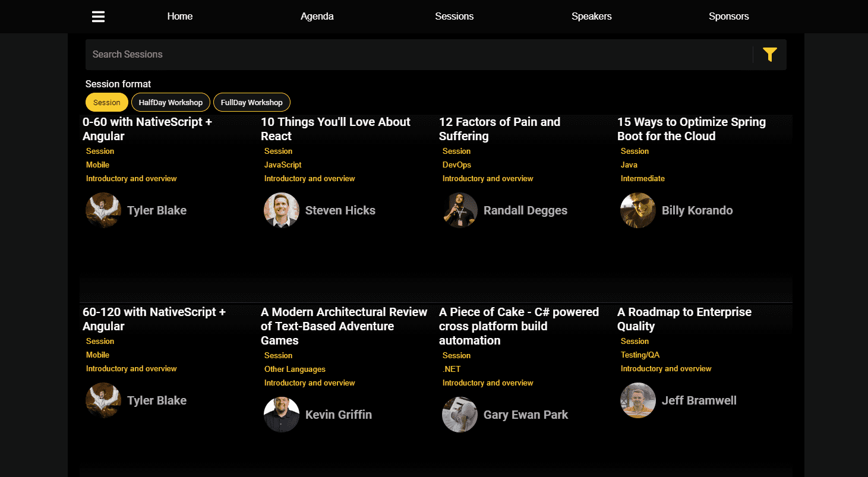Enable the HalfDay Workshop filter

[171, 102]
